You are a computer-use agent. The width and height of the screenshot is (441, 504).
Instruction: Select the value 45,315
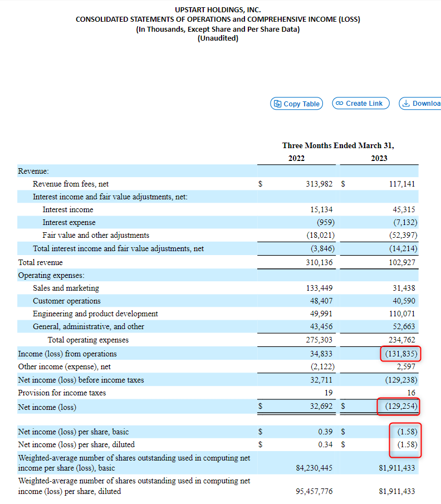pos(404,209)
